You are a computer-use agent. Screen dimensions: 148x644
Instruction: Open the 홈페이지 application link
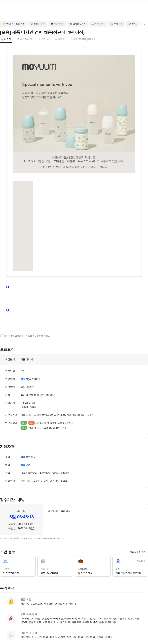66,511
